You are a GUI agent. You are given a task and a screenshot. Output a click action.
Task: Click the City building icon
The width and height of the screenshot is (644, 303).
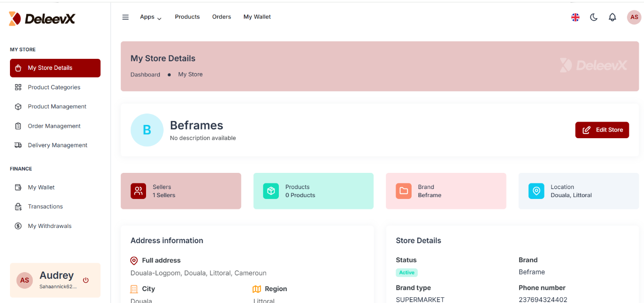tap(134, 289)
